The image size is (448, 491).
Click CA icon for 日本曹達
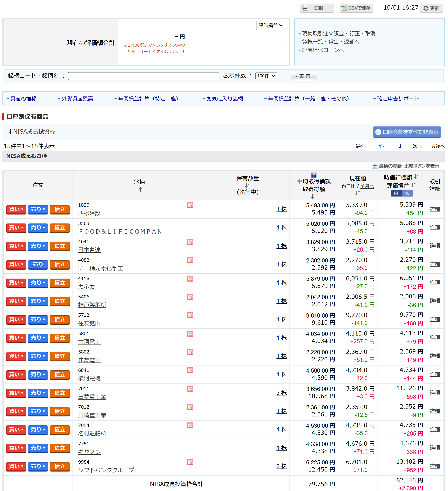[x=190, y=242]
